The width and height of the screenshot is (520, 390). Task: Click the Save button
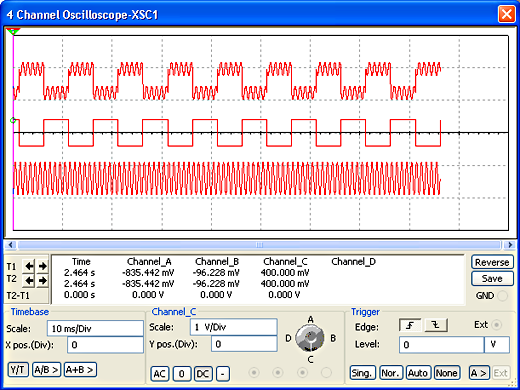pos(492,278)
